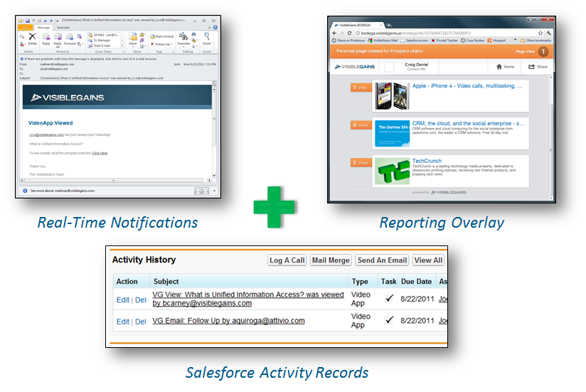Click the iPhone 4 thumbnail image

click(x=392, y=96)
